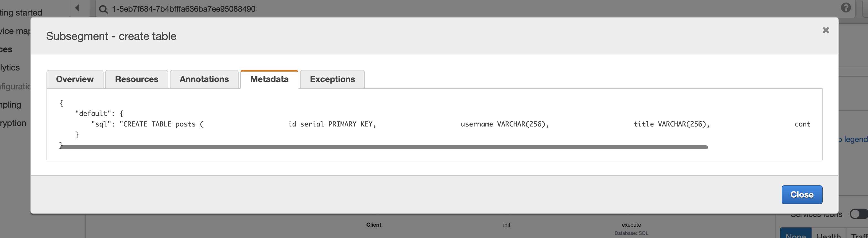
Task: Open the Resources tab
Action: (x=136, y=79)
